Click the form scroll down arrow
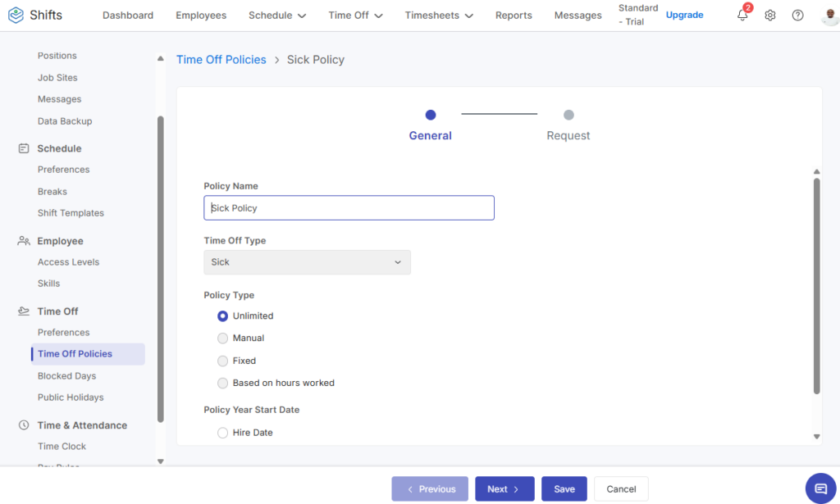Viewport: 840px width, 504px height. 816,437
